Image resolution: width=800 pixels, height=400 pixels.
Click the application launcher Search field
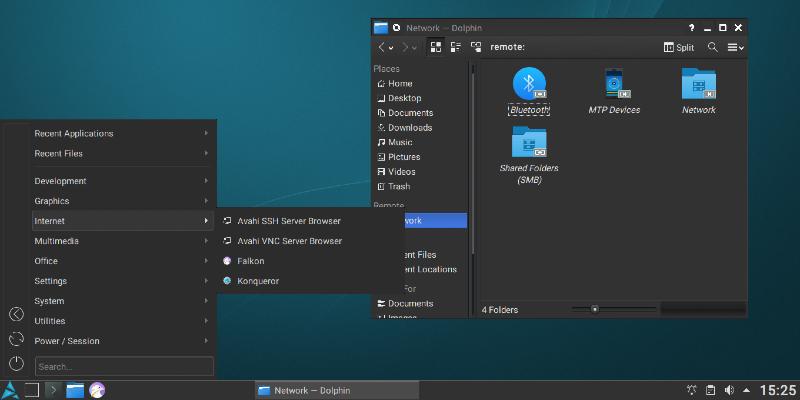(124, 367)
